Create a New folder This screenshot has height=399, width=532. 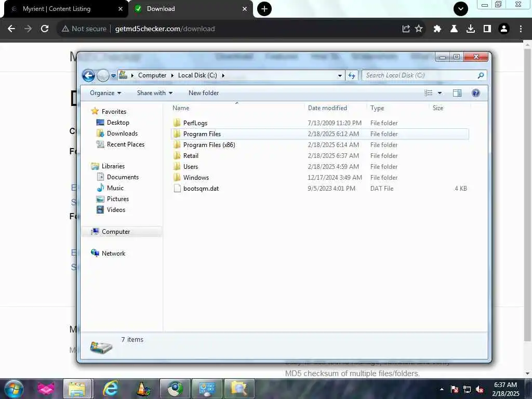[x=204, y=93]
